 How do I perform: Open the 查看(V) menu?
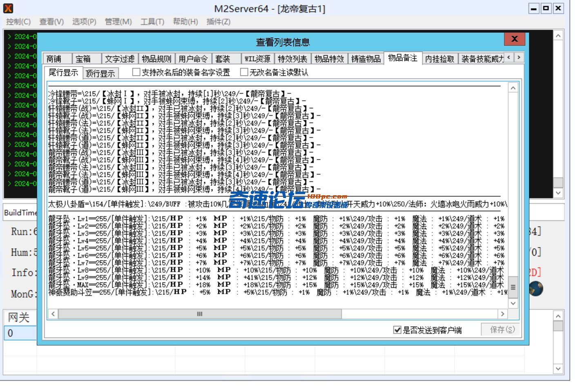tap(51, 22)
